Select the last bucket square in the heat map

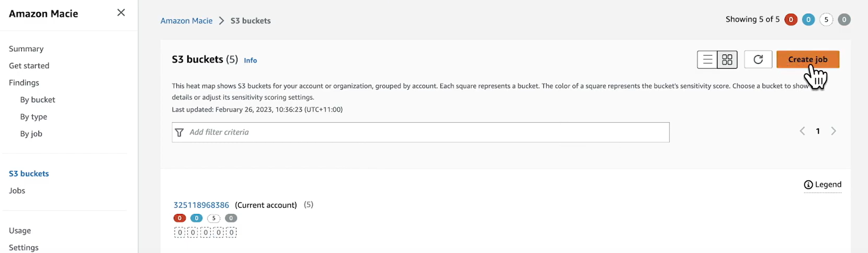[231, 233]
